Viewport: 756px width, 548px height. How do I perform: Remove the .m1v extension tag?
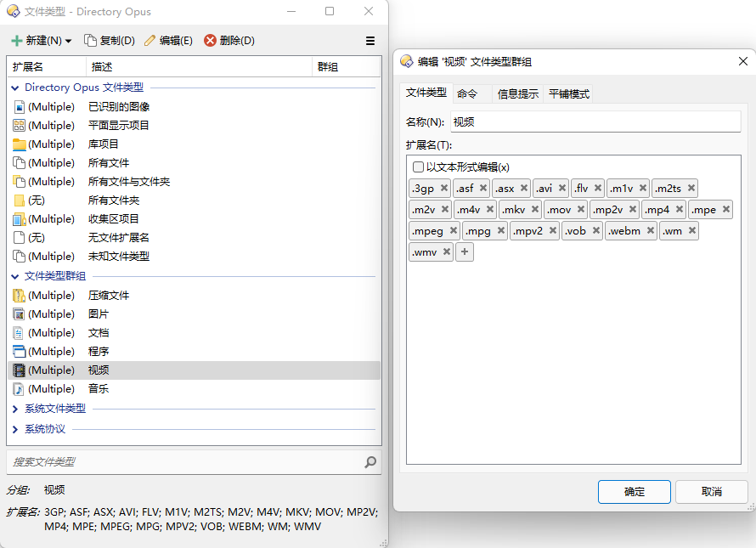pyautogui.click(x=643, y=188)
